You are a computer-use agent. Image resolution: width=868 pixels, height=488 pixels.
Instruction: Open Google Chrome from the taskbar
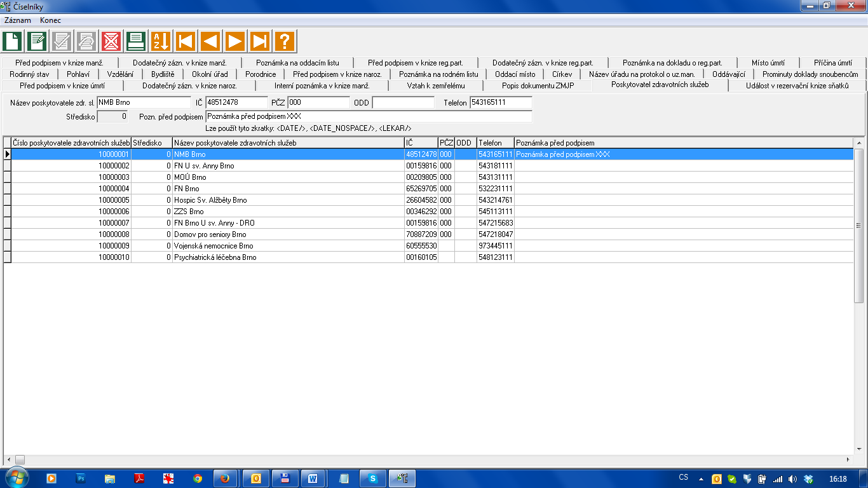click(198, 478)
